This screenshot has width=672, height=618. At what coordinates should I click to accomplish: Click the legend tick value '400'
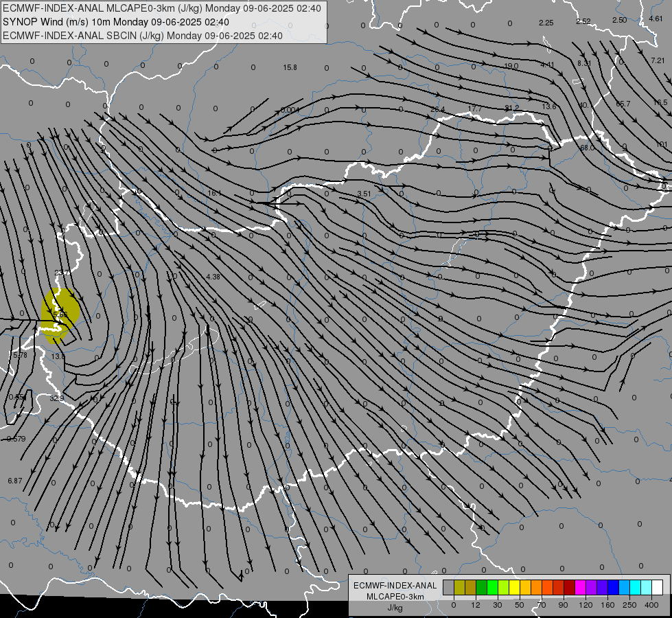click(x=651, y=605)
